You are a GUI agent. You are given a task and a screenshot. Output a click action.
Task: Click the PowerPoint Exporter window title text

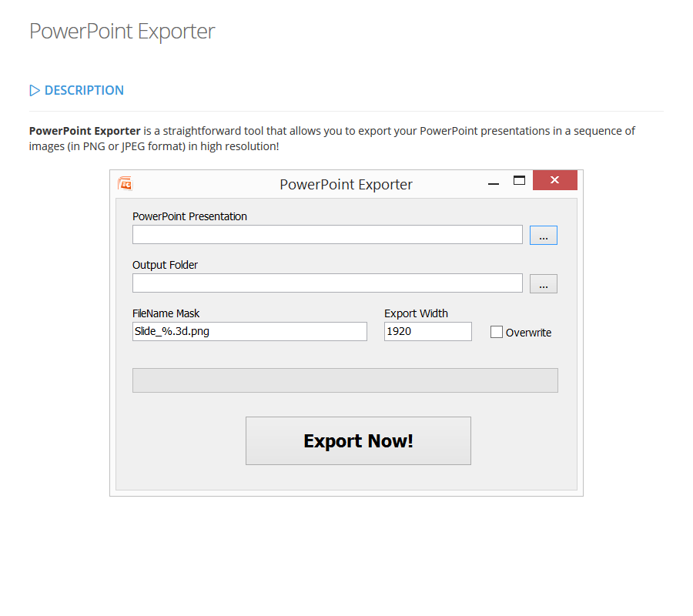click(x=346, y=184)
